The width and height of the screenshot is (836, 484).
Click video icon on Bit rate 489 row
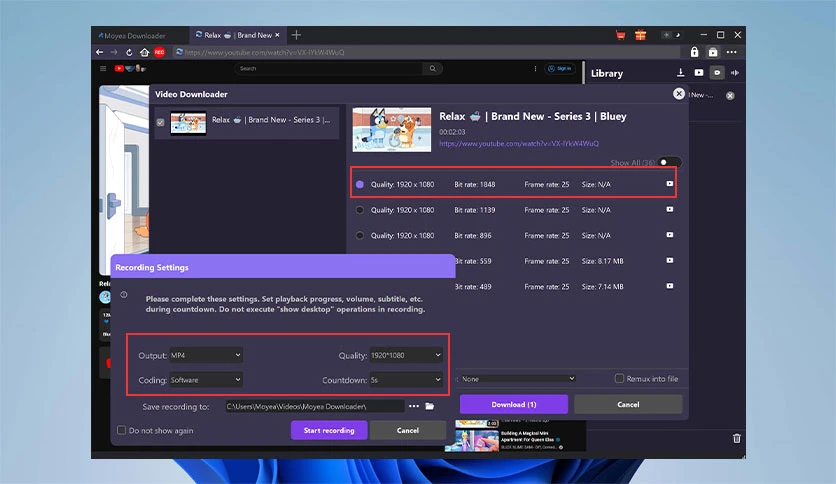coord(670,286)
